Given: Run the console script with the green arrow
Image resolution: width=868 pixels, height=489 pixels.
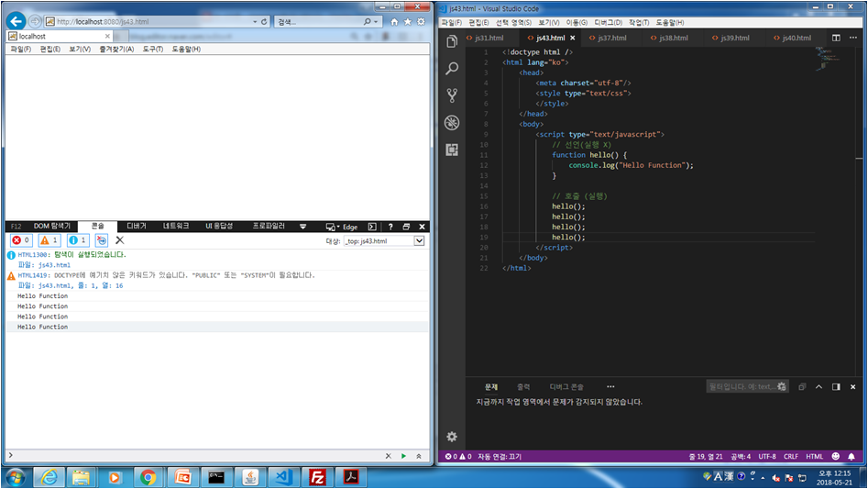Looking at the screenshot, I should (403, 456).
